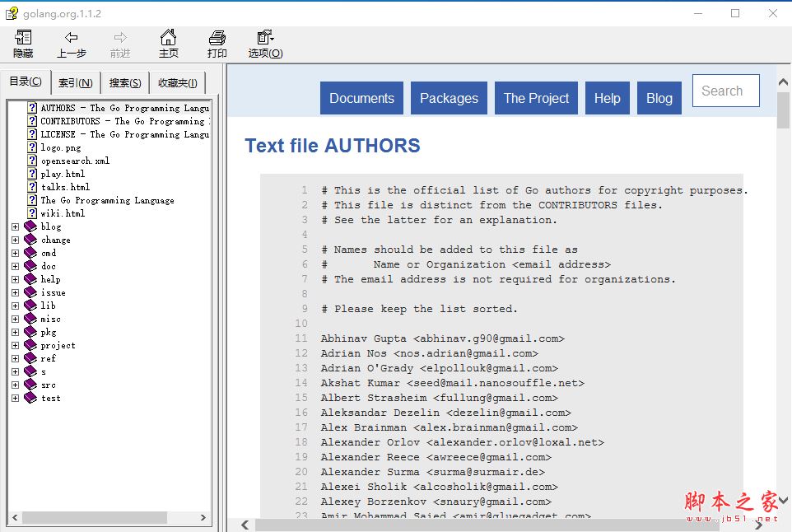Click the tree panel horizontal scrollbar thumb
792x532 pixels.
[x=95, y=517]
